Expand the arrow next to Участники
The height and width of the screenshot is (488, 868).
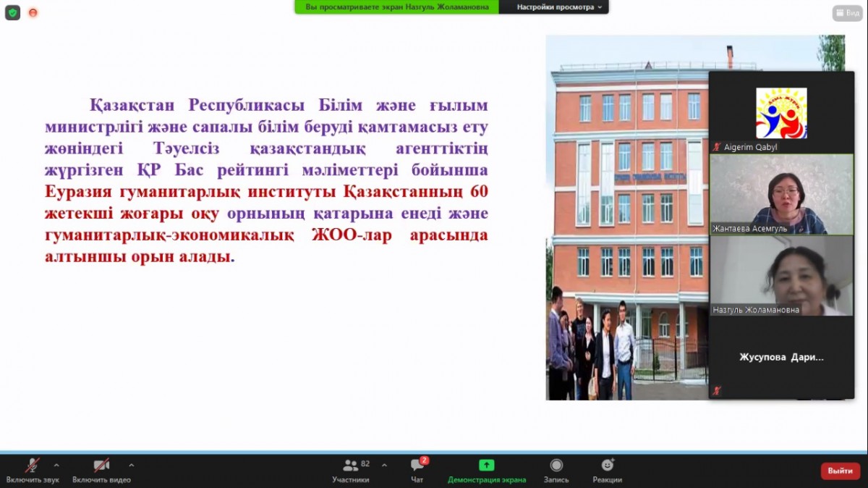[x=384, y=465]
